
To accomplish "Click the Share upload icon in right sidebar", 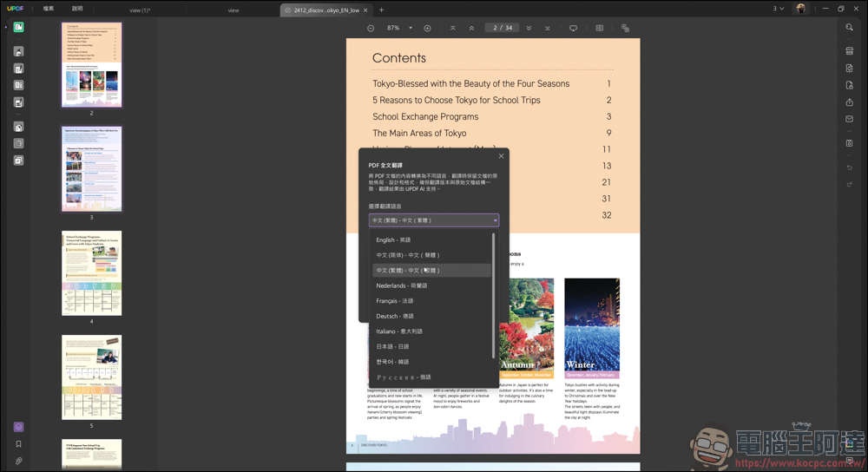I will coord(849,102).
